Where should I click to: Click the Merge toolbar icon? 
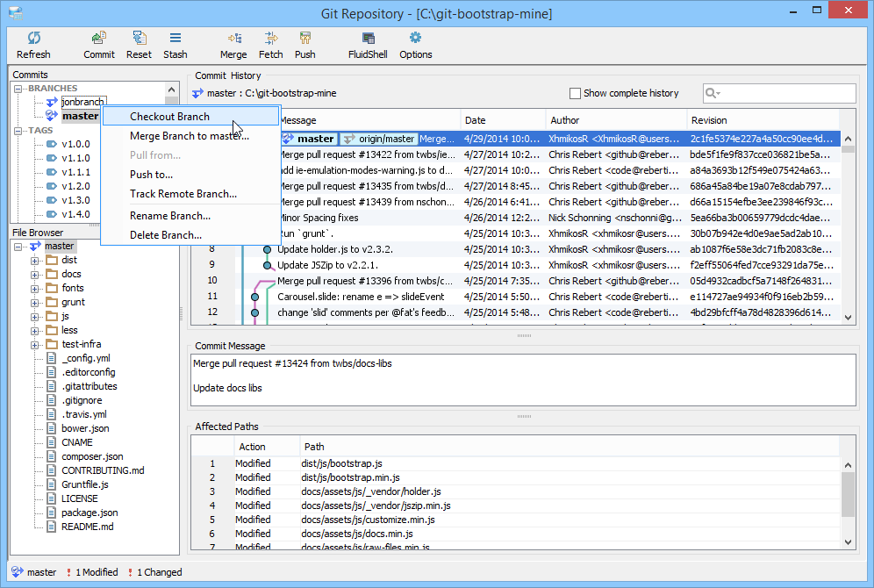234,38
